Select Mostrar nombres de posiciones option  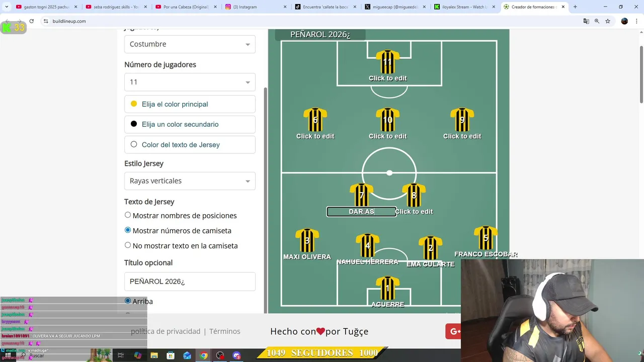[x=128, y=215]
